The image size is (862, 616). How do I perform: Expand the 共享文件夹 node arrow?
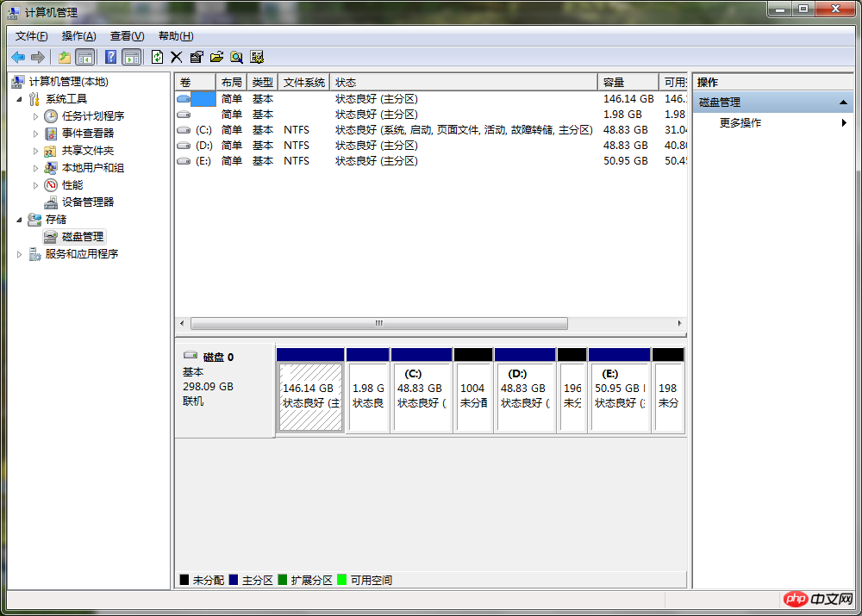(35, 151)
